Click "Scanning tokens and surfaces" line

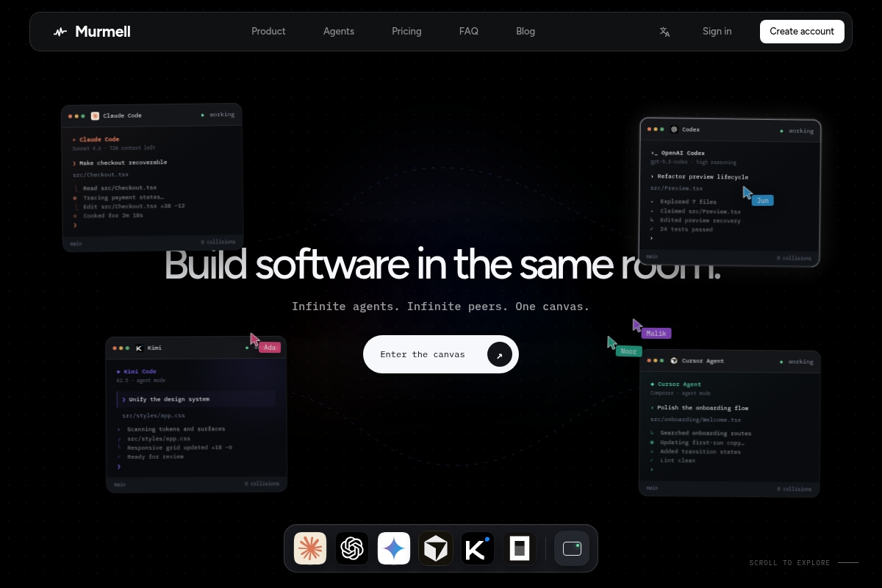[171, 429]
